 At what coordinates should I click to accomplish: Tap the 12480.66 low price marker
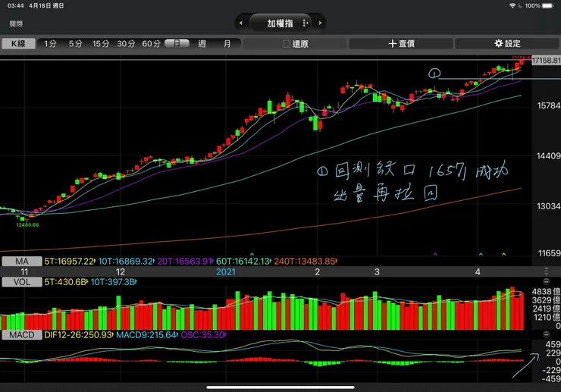[x=27, y=225]
